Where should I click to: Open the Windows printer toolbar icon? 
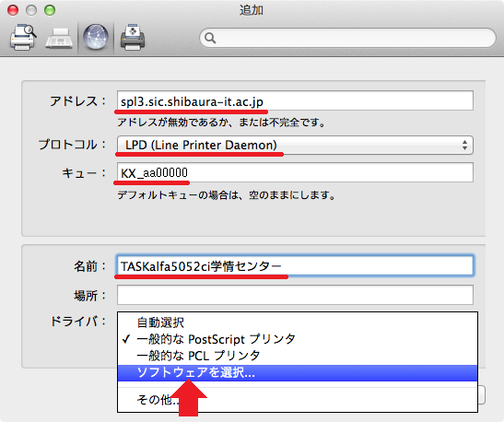pos(133,37)
